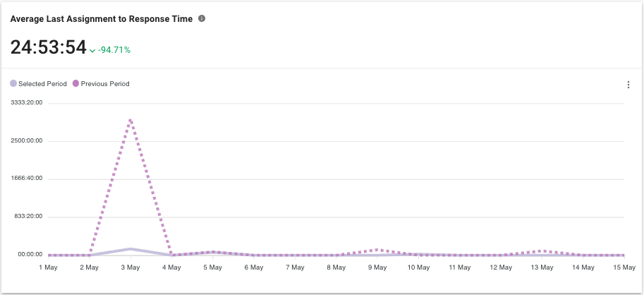Select the 8 May x-axis label
The width and height of the screenshot is (644, 295).
336,267
